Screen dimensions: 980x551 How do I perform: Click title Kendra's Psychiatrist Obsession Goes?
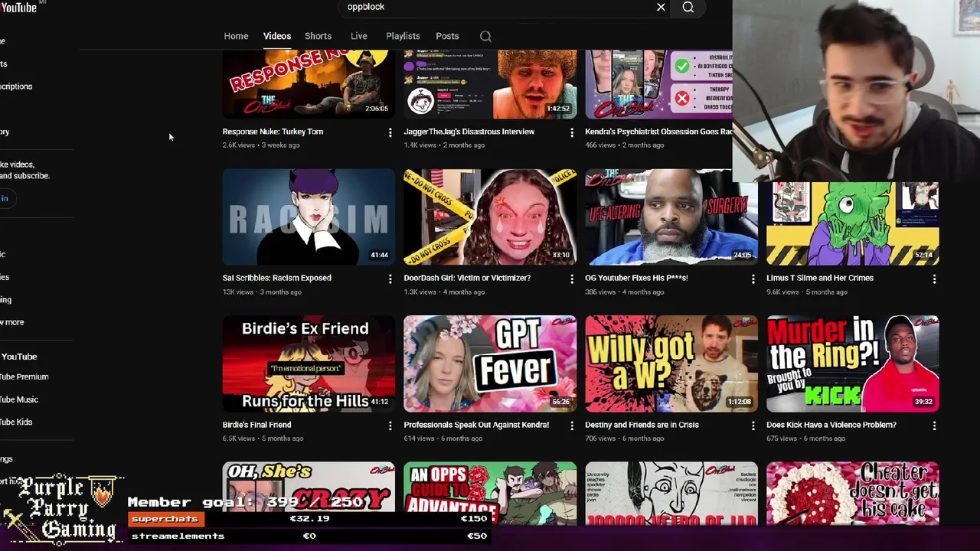pos(658,132)
